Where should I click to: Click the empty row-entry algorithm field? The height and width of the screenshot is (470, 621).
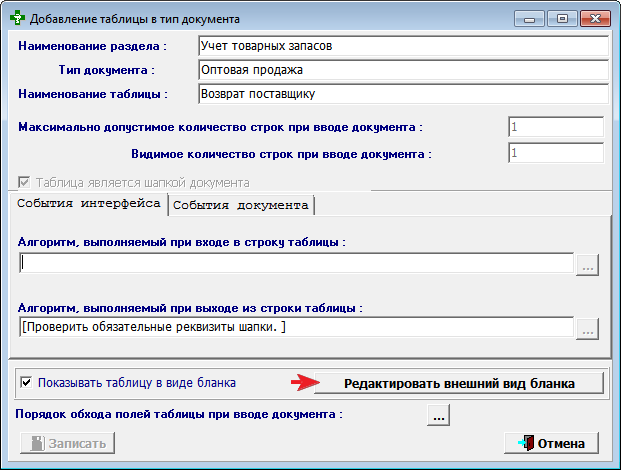tap(295, 264)
